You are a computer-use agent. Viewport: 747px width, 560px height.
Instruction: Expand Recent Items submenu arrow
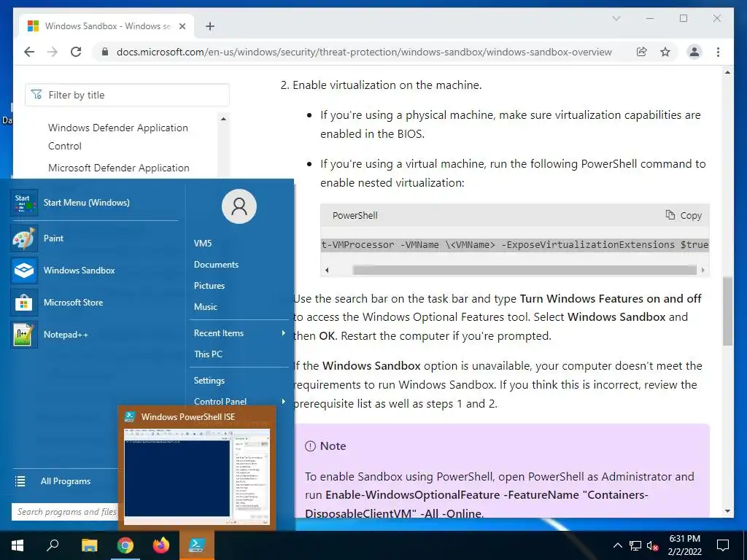pos(284,332)
